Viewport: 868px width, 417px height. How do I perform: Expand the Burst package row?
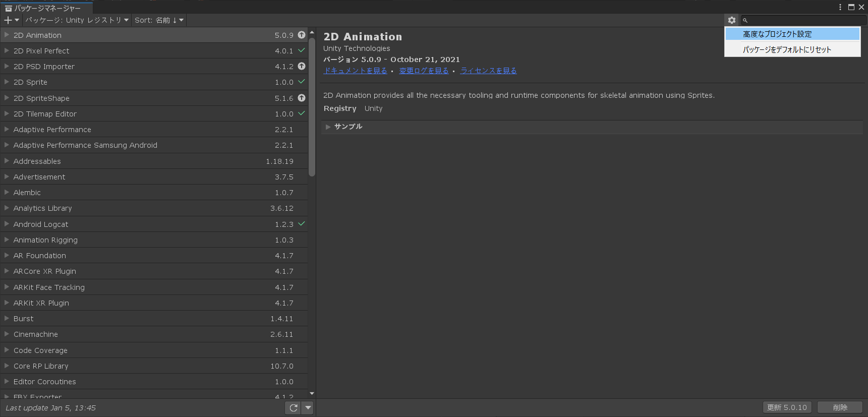click(x=7, y=318)
